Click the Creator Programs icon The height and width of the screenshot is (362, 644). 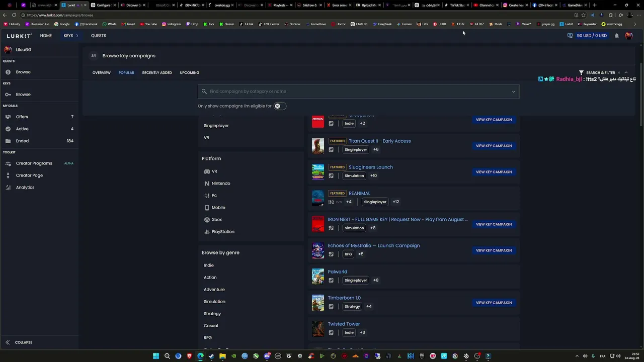pyautogui.click(x=8, y=163)
